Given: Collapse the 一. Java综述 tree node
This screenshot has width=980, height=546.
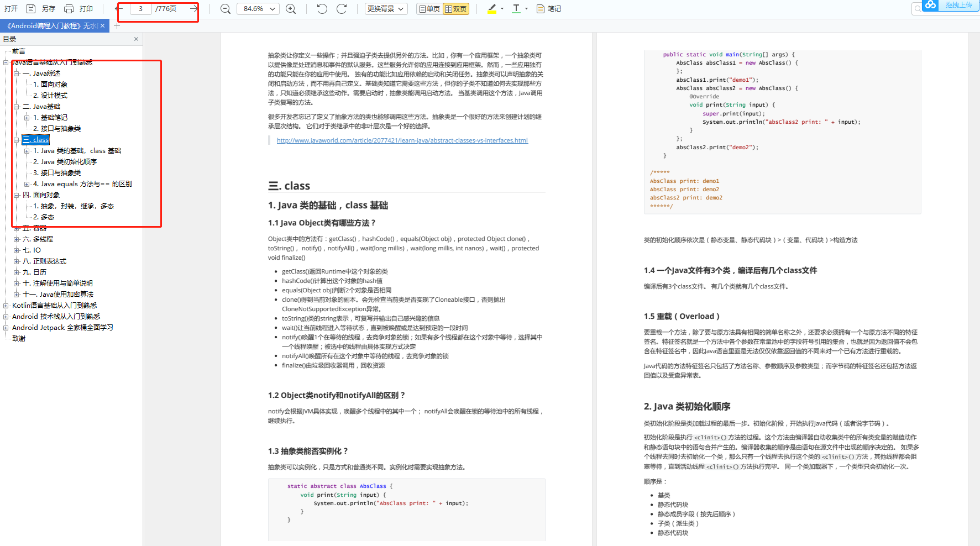Looking at the screenshot, I should pos(17,73).
